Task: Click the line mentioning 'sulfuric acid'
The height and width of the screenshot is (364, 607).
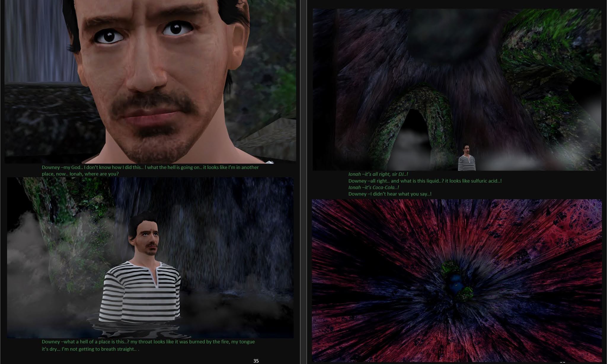Action: click(x=425, y=181)
